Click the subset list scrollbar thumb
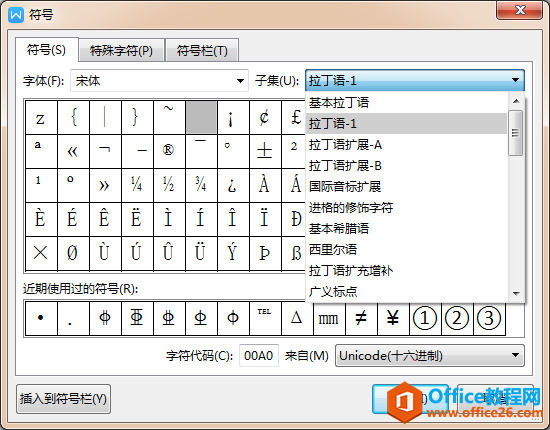The height and width of the screenshot is (430, 550). 516,133
